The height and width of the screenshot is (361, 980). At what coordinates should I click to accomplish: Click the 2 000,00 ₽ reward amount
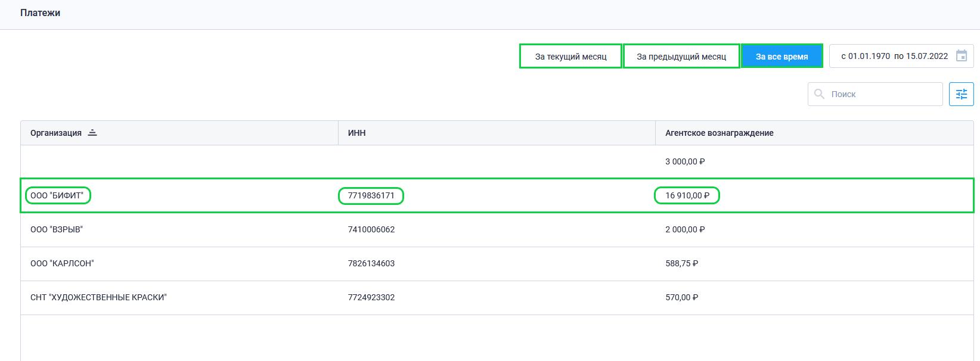coord(685,229)
